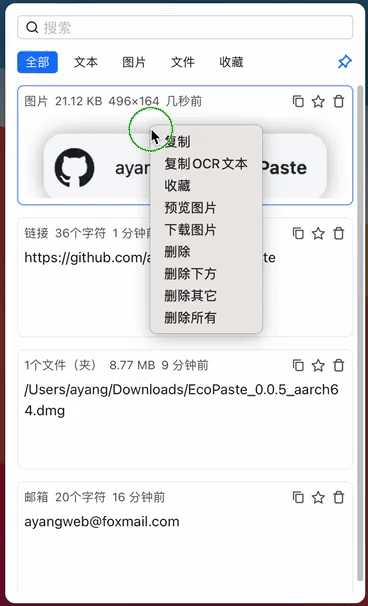This screenshot has width=368, height=606.
Task: Open the 图片 filter tab
Action: [134, 62]
